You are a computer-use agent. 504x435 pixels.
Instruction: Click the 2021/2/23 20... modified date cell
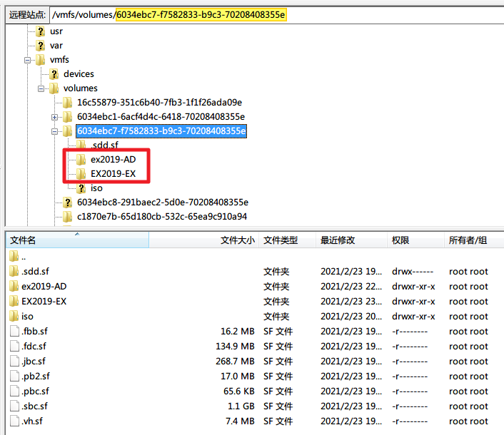[351, 317]
